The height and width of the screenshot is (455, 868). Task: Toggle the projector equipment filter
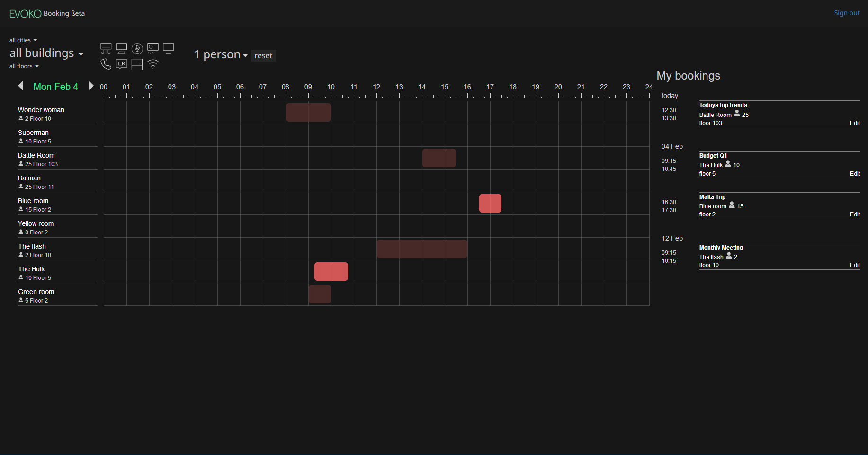pos(153,48)
